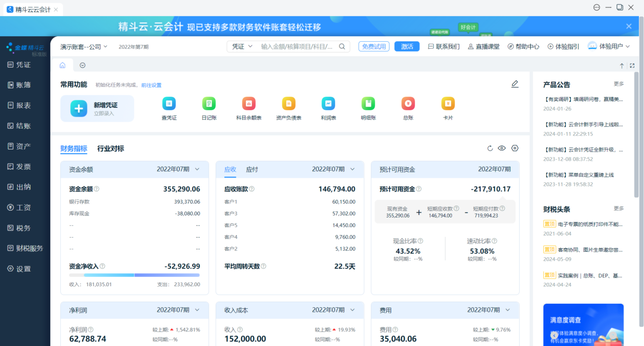Click the edit pencil icon for 常用功能
Viewport: 644px width, 346px height.
515,84
